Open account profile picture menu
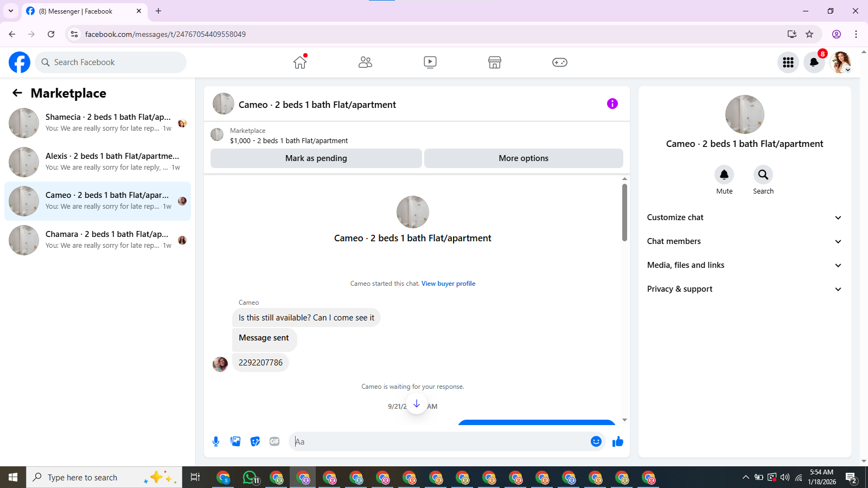The height and width of the screenshot is (488, 868). click(x=840, y=62)
